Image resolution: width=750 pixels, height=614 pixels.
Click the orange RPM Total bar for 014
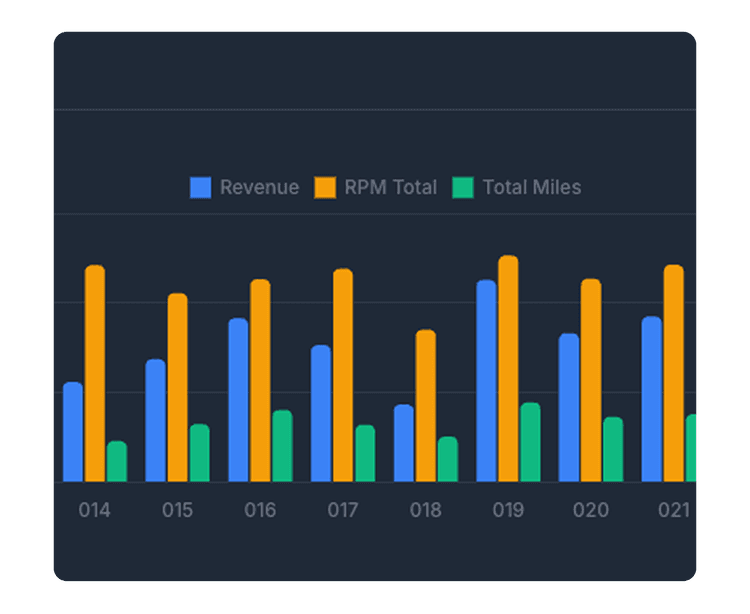pyautogui.click(x=95, y=373)
